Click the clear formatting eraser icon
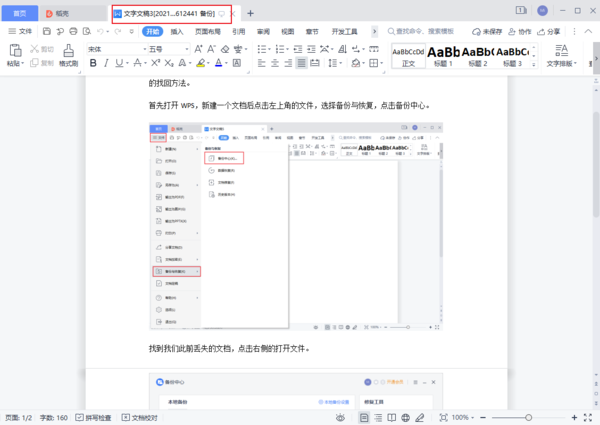Image resolution: width=600 pixels, height=425 pixels. click(225, 49)
